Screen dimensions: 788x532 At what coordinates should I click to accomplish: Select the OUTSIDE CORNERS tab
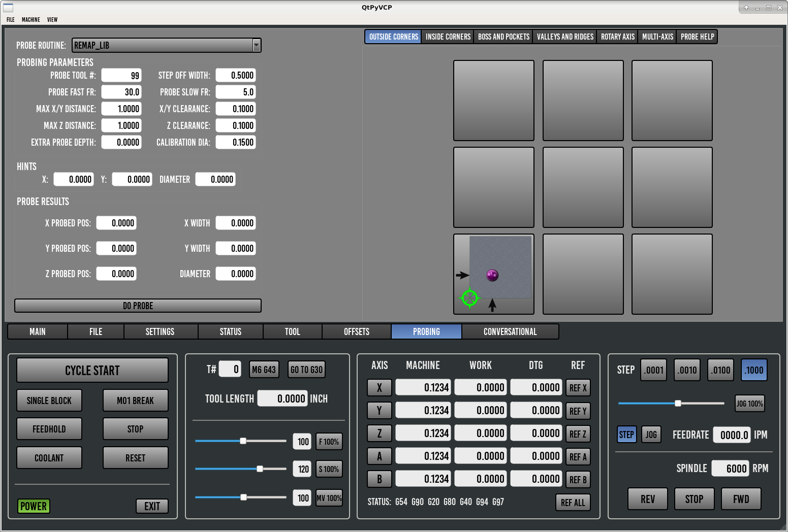(393, 37)
